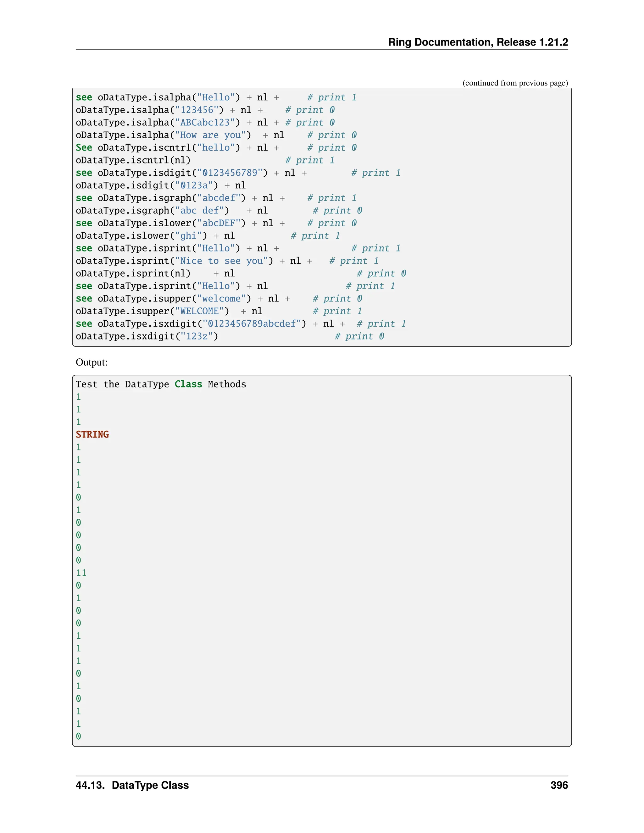Click the "Nice to see you" string
Image resolution: width=644 pixels, height=833 pixels.
[x=221, y=261]
